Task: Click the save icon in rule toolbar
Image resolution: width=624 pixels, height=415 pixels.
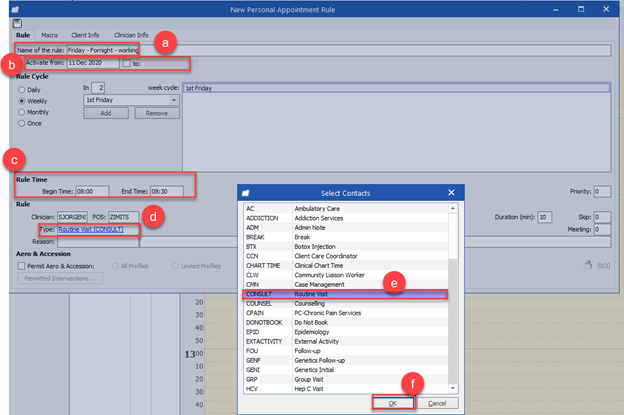Action: click(x=17, y=23)
